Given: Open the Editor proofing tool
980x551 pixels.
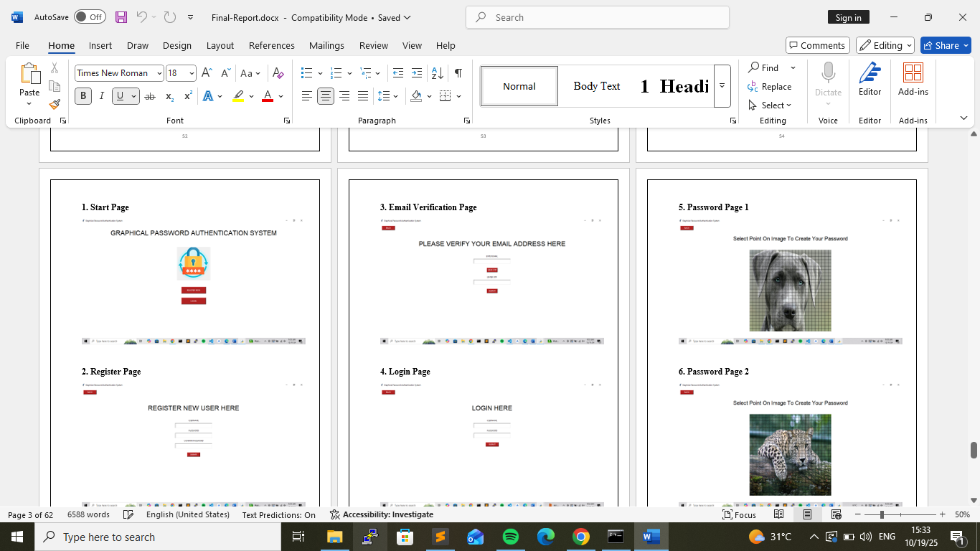Looking at the screenshot, I should [870, 79].
